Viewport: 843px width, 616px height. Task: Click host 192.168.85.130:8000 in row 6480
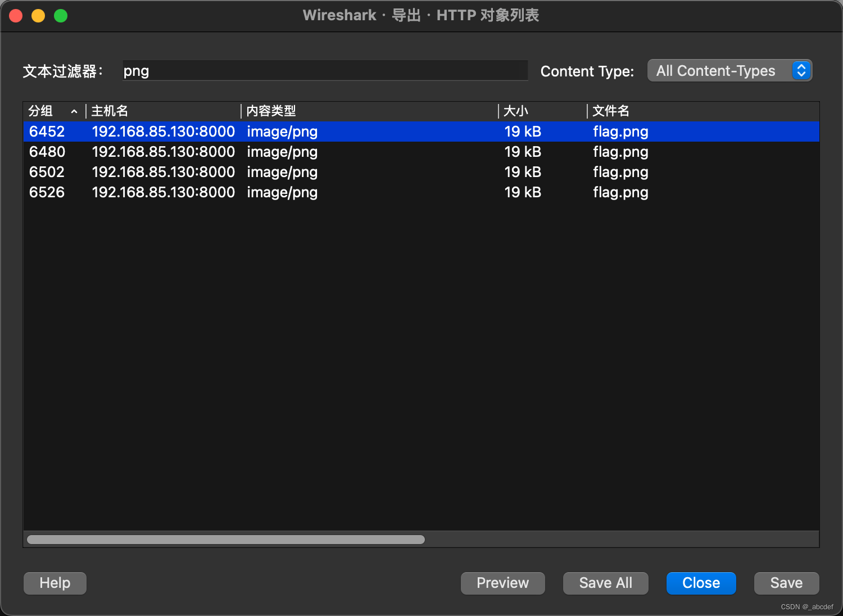click(163, 152)
